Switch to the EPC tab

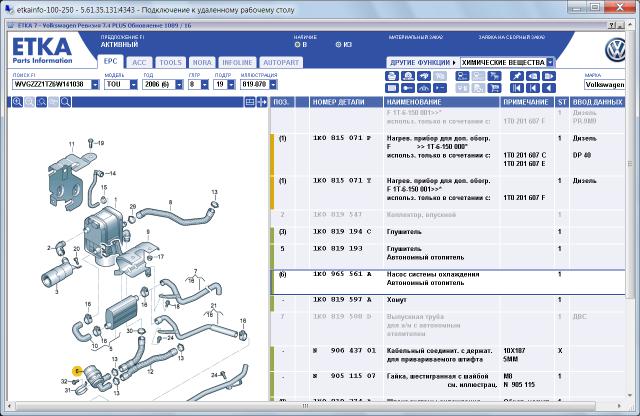[x=110, y=62]
